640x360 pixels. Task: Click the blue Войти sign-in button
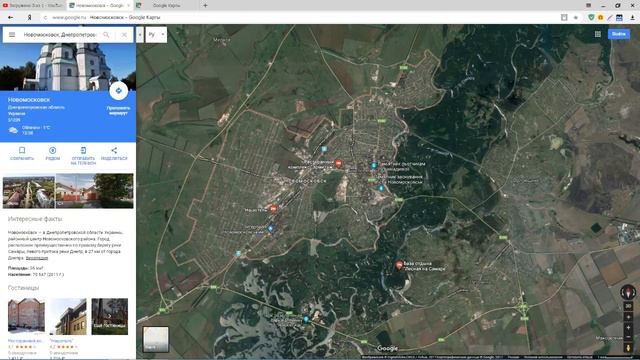pyautogui.click(x=619, y=34)
